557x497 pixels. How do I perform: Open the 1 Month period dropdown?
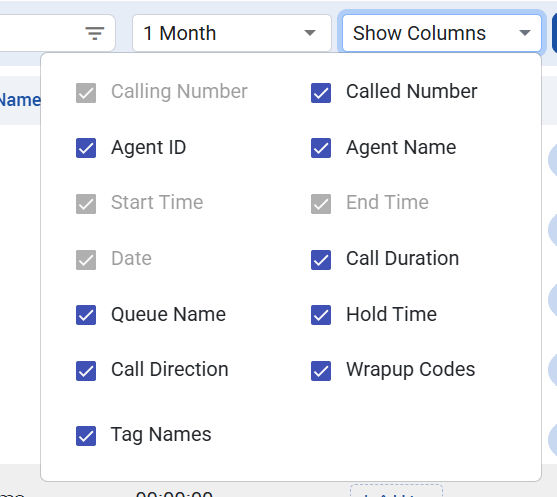click(232, 33)
